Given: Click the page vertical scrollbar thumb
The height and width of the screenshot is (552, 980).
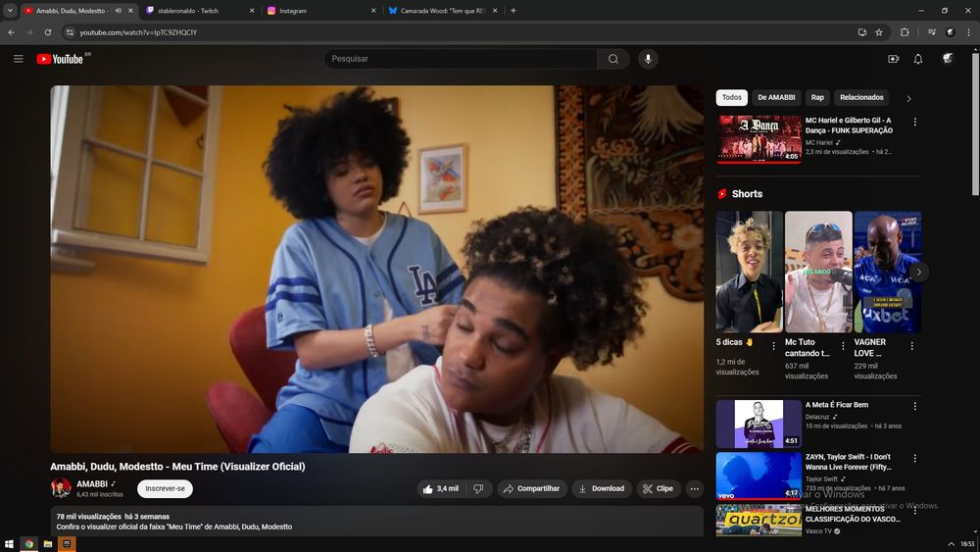Looking at the screenshot, I should (975, 125).
